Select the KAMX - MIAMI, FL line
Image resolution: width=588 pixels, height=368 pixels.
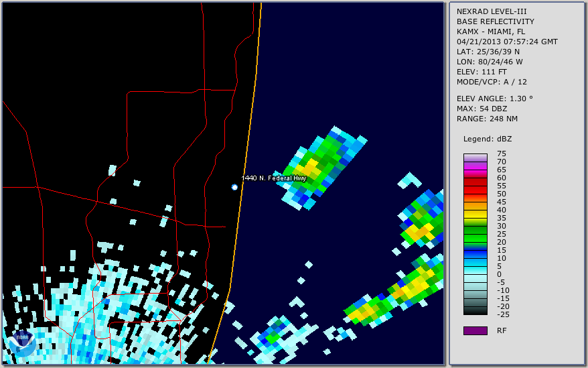coord(490,32)
